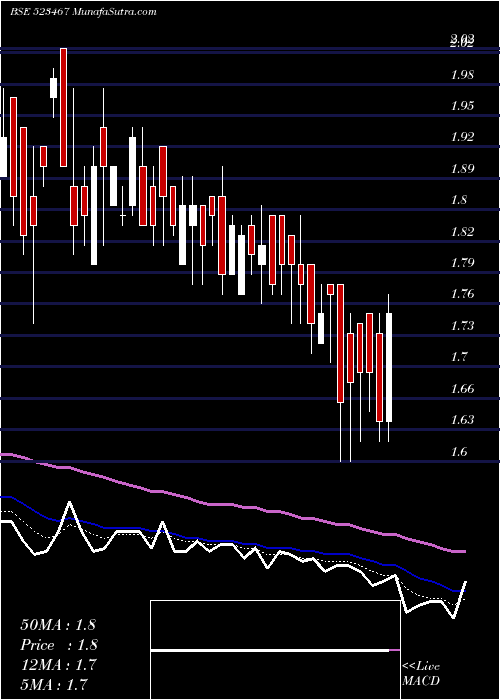Click the 12MA : 1.7 readout
The image size is (500, 700).
coord(58,664)
